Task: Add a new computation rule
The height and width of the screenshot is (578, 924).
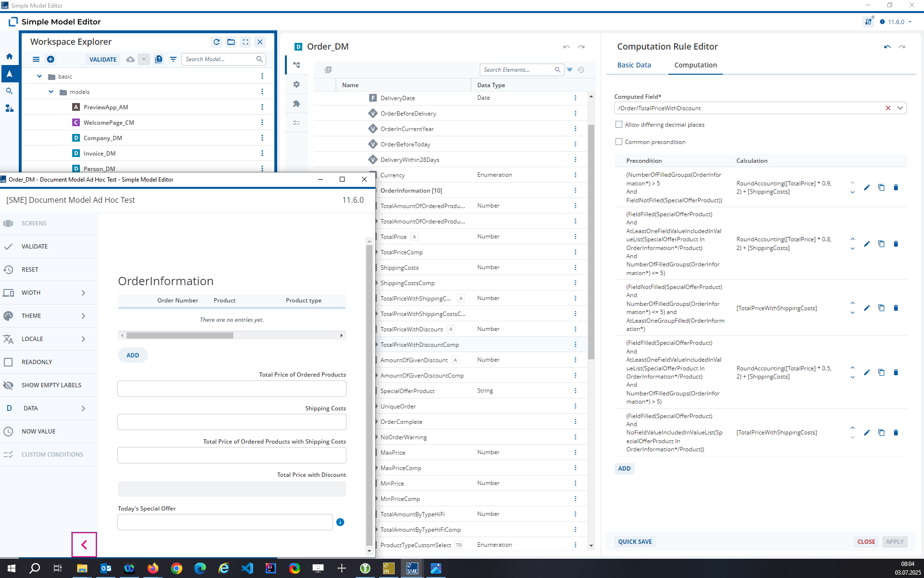Action: 624,469
